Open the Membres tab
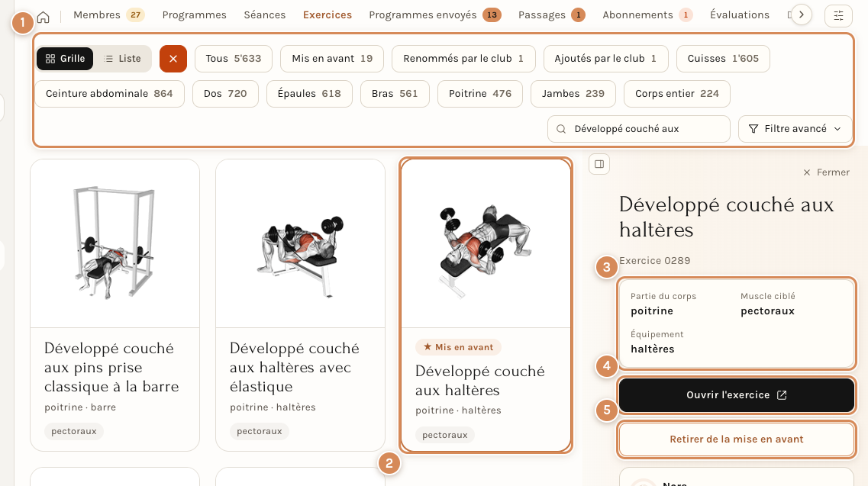868x486 pixels. coord(108,15)
